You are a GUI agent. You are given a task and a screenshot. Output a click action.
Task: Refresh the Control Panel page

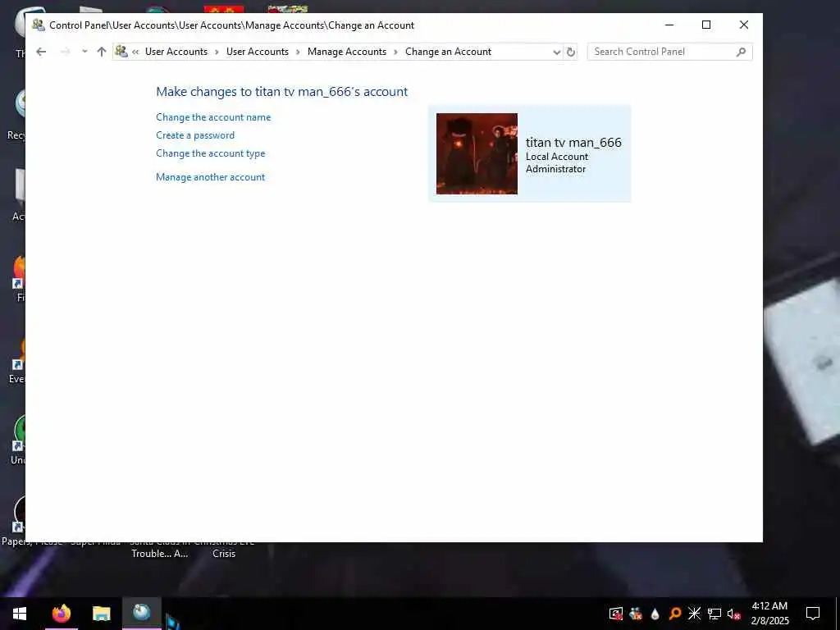click(x=571, y=52)
